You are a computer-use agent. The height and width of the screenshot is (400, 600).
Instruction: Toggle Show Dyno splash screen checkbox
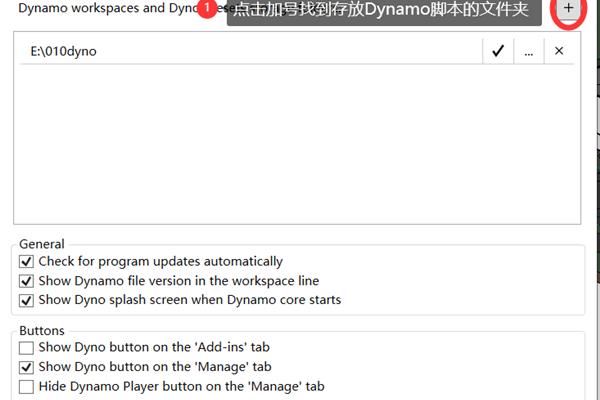(x=26, y=300)
